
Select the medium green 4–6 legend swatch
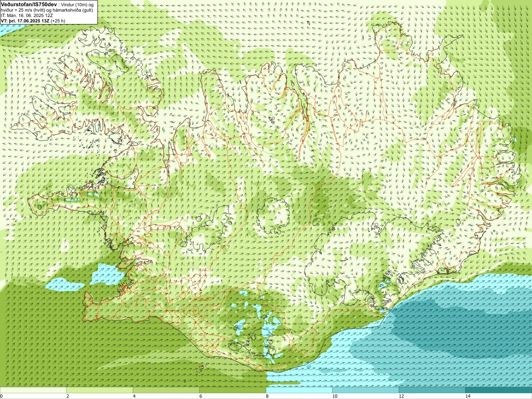tap(166, 390)
